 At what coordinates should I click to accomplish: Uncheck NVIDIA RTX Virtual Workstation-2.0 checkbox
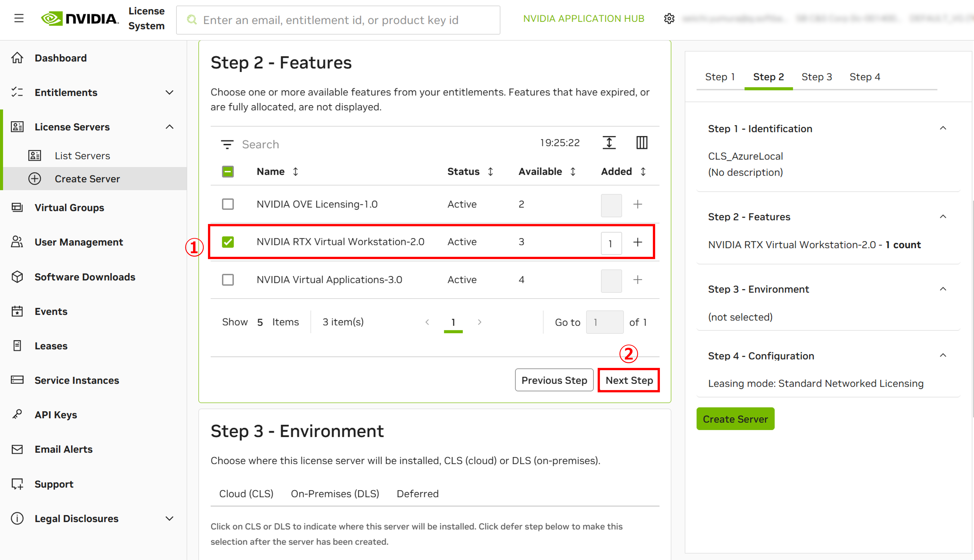point(228,242)
